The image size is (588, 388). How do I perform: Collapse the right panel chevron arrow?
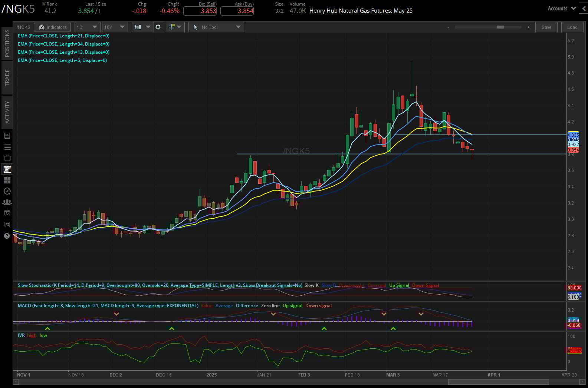point(584,8)
